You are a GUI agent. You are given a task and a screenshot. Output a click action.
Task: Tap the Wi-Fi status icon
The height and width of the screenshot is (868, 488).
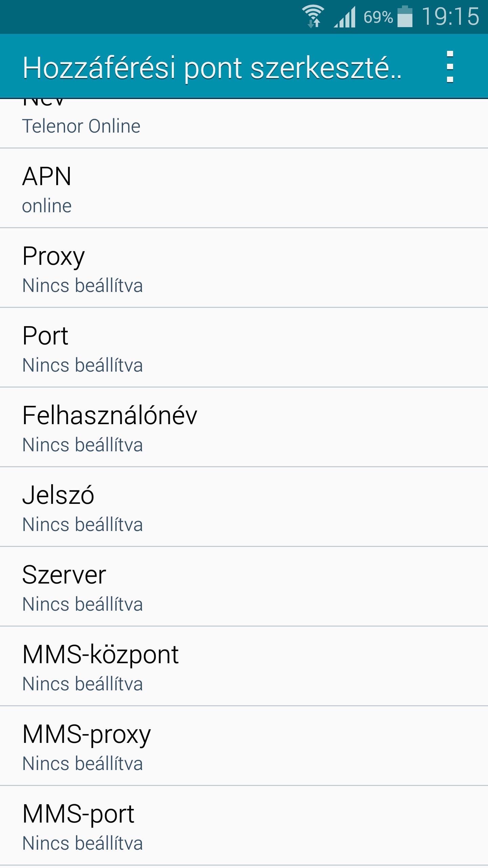[313, 16]
